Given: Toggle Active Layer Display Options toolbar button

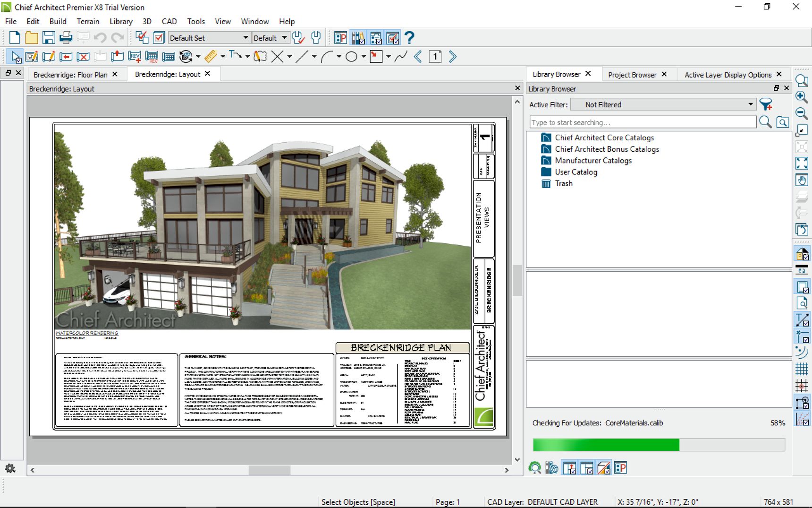Looking at the screenshot, I should (393, 38).
